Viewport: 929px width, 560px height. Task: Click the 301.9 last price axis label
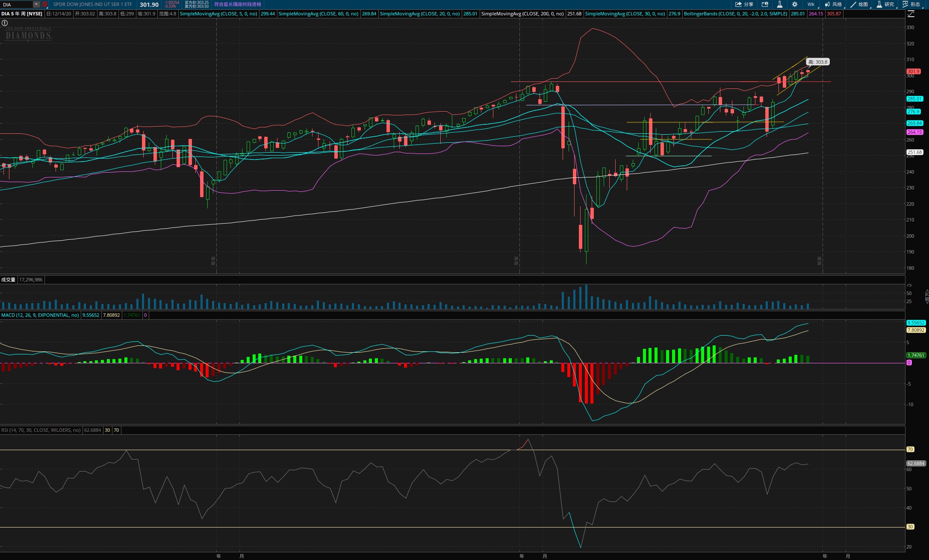tap(913, 71)
